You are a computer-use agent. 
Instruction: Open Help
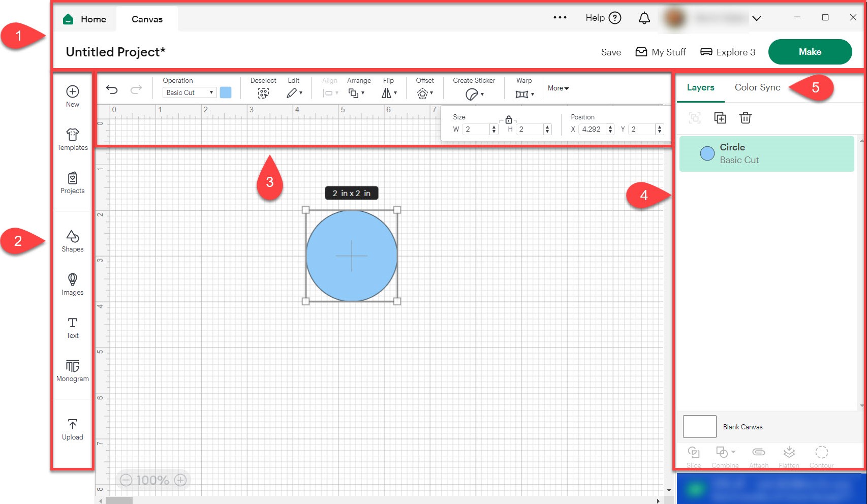[x=603, y=18]
